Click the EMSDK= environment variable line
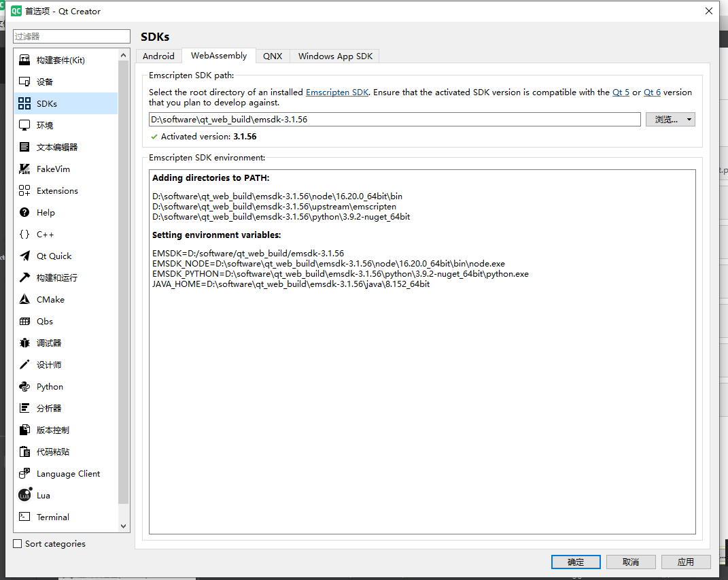Image resolution: width=728 pixels, height=580 pixels. [x=248, y=254]
